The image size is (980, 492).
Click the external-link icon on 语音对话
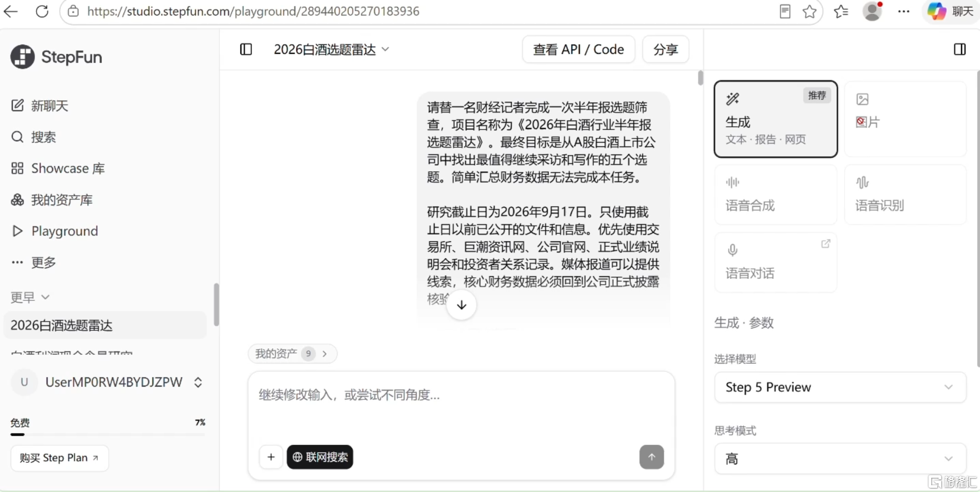[x=825, y=244]
